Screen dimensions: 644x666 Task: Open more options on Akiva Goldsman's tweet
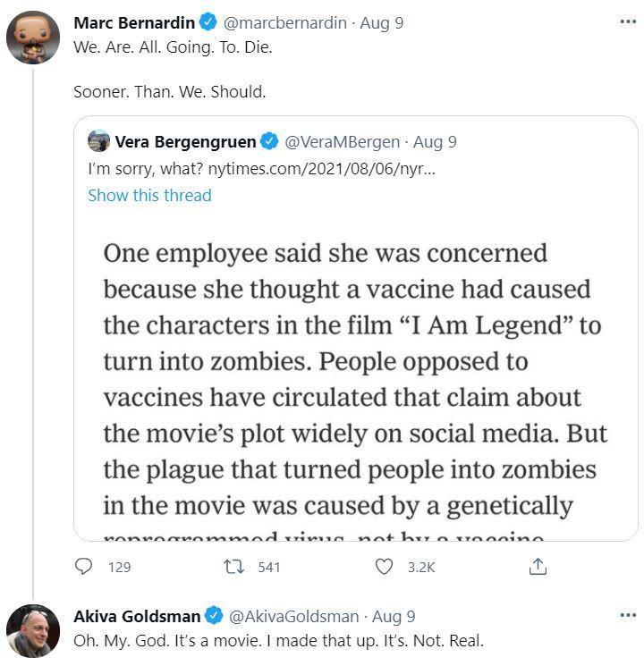[x=628, y=616]
